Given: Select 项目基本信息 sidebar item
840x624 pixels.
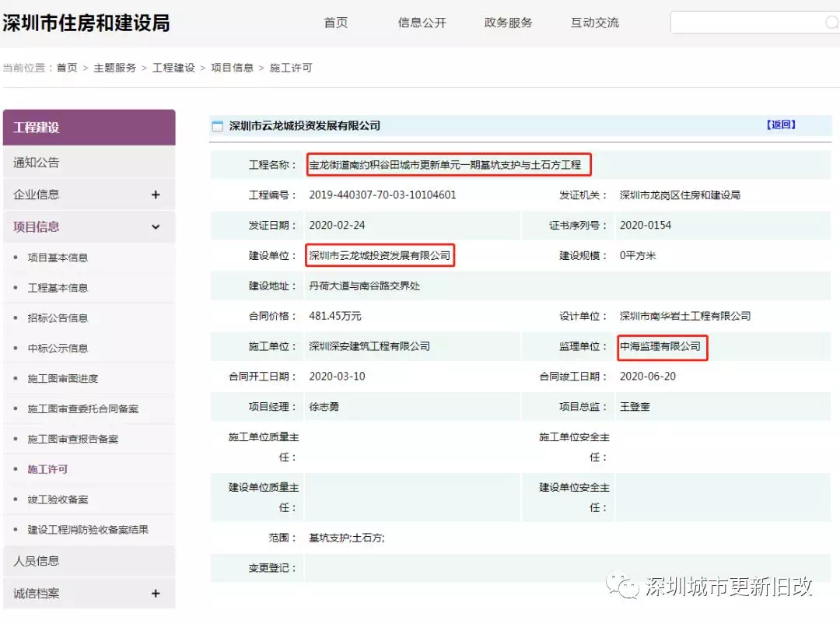Looking at the screenshot, I should pyautogui.click(x=58, y=258).
